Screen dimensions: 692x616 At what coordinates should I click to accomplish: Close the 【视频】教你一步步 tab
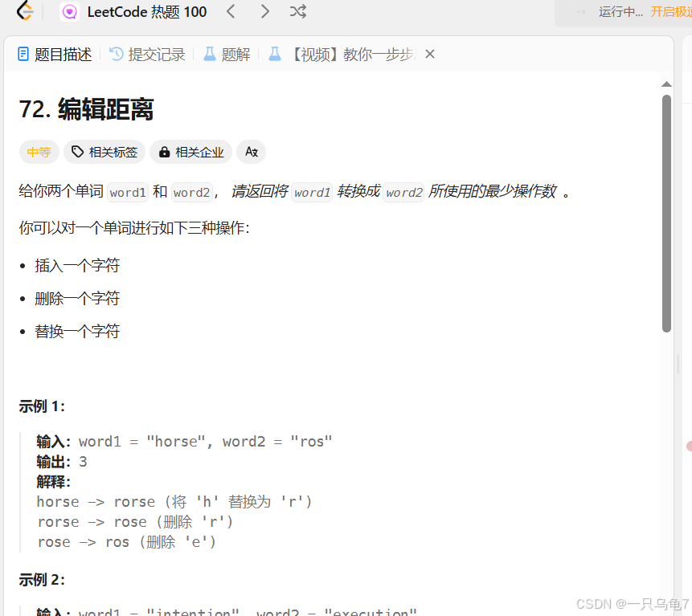(429, 54)
